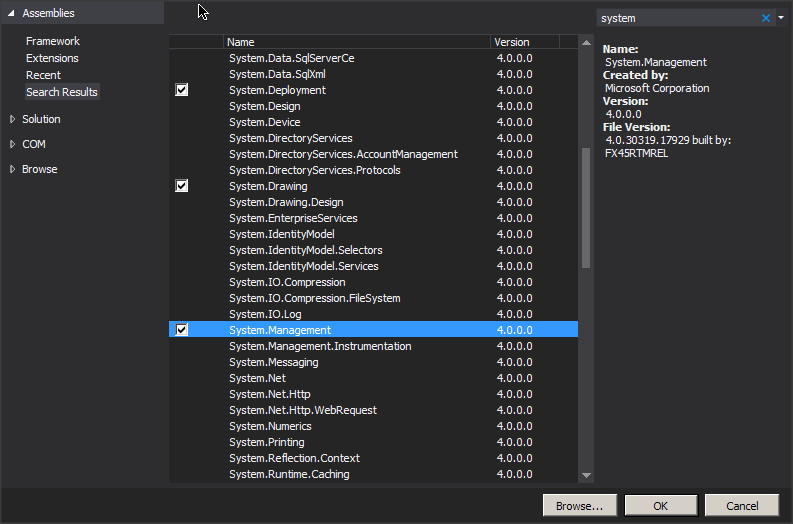Image resolution: width=793 pixels, height=524 pixels.
Task: Expand the Browse section
Action: (13, 169)
